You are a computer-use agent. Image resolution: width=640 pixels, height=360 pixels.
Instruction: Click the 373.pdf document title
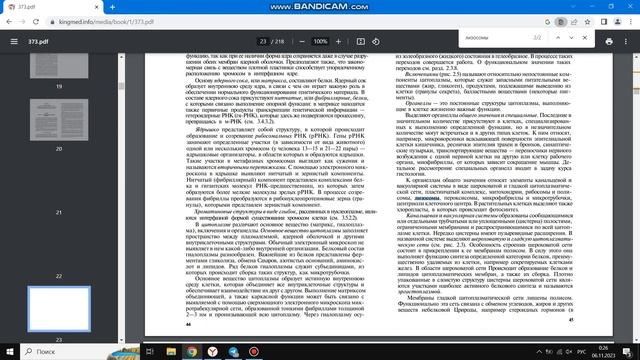(x=38, y=42)
